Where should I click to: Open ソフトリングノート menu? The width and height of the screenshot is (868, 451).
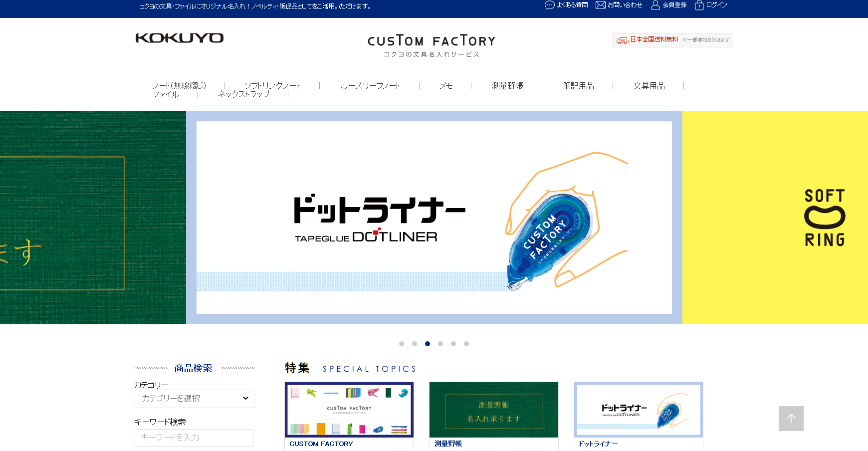coord(272,86)
